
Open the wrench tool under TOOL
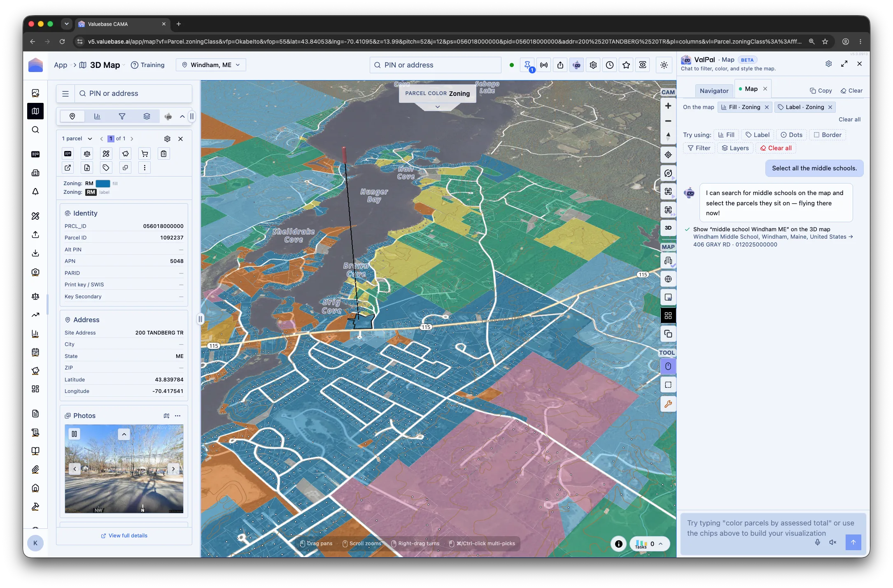[668, 404]
